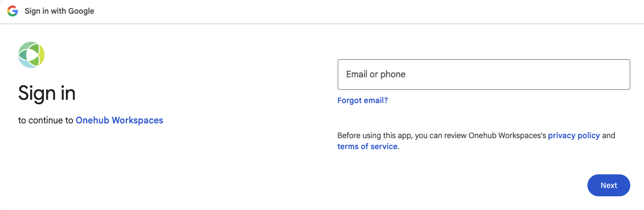Select the 'Email or phone' placeholder text
The width and height of the screenshot is (644, 210).
(x=376, y=74)
